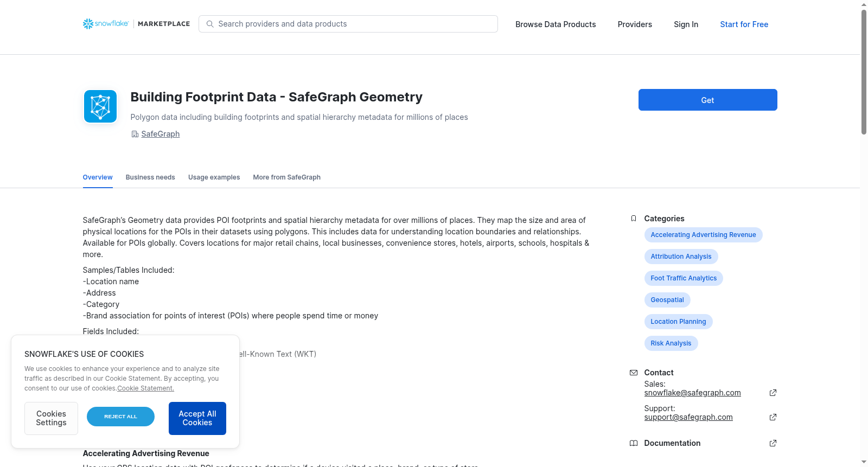Click Sign In

(686, 24)
